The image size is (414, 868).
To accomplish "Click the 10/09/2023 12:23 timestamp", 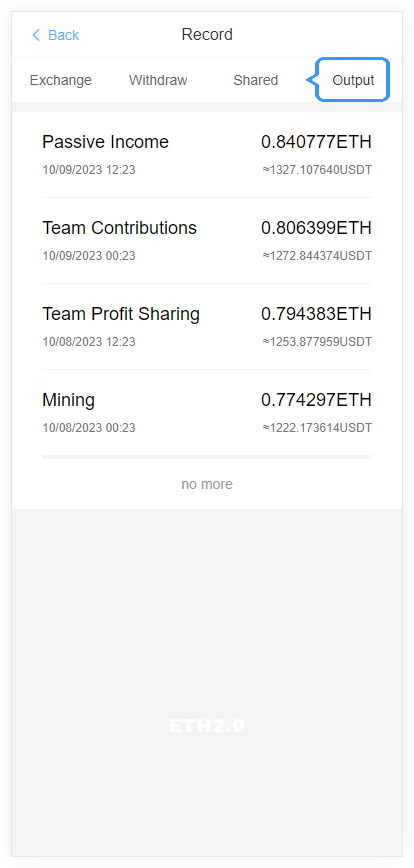I will pos(89,170).
